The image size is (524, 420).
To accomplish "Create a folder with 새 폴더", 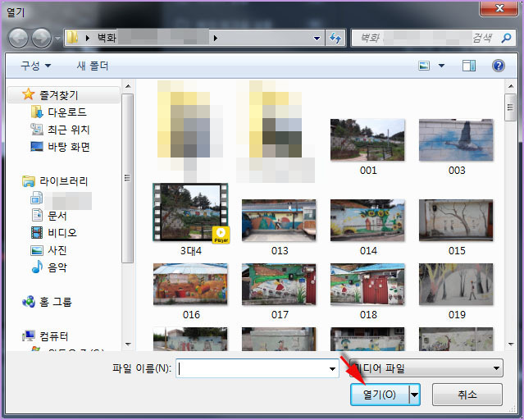I will pos(93,66).
